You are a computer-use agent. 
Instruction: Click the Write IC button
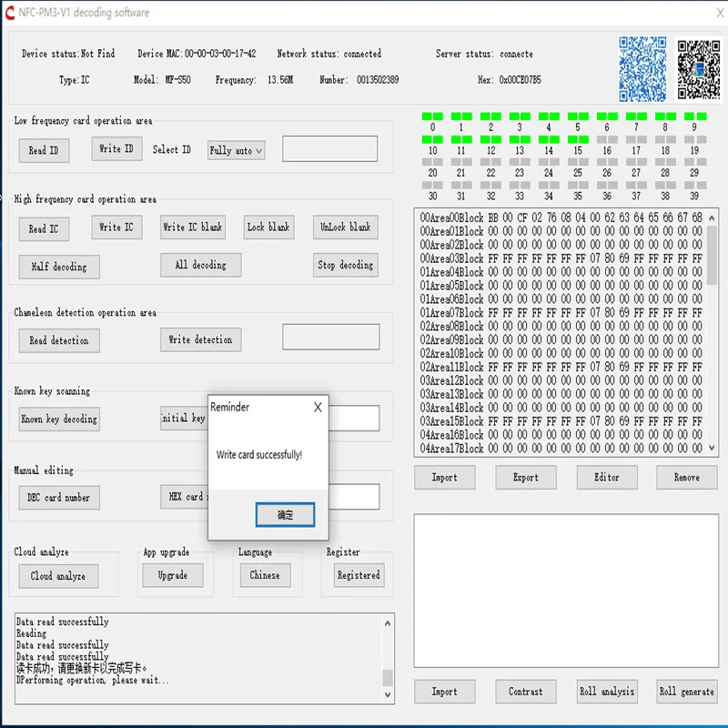[116, 227]
